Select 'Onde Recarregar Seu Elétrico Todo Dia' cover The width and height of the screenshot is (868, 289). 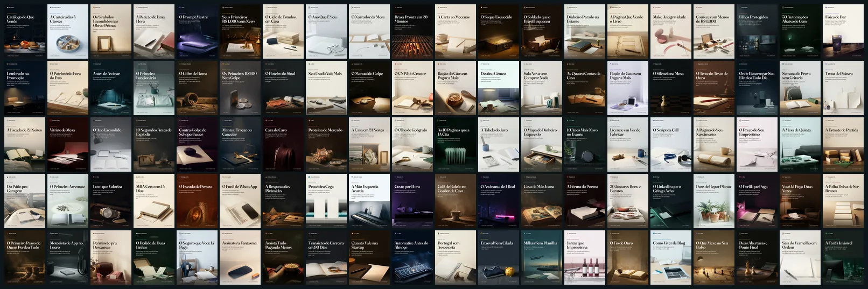pyautogui.click(x=757, y=88)
